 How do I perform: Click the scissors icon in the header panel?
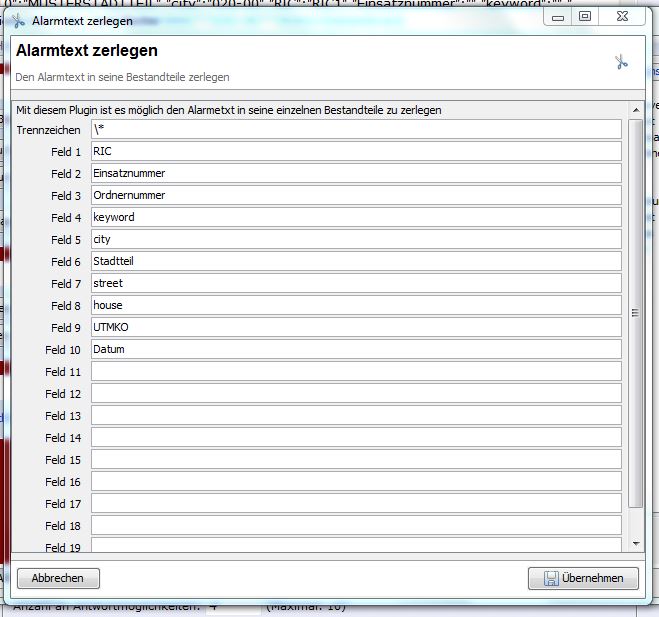click(x=621, y=63)
